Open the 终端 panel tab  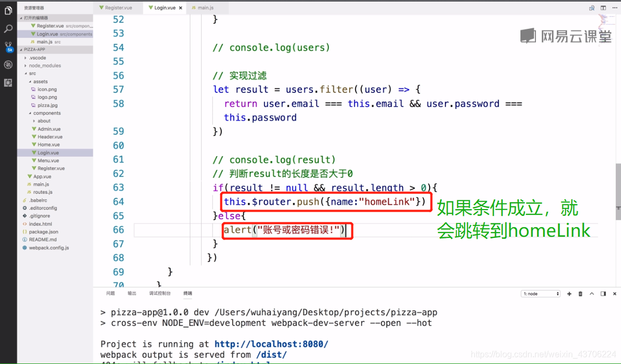point(188,293)
